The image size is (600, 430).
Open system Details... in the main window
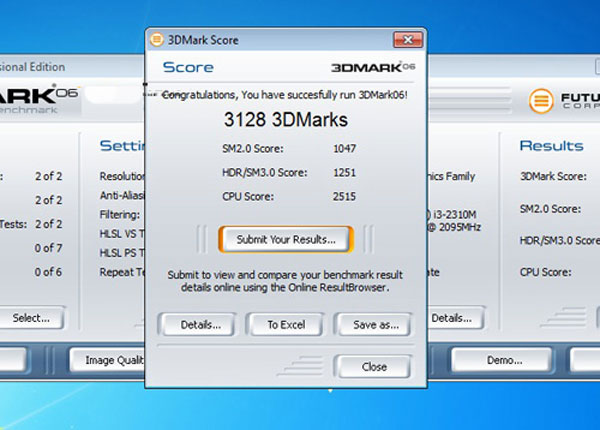[x=456, y=318]
